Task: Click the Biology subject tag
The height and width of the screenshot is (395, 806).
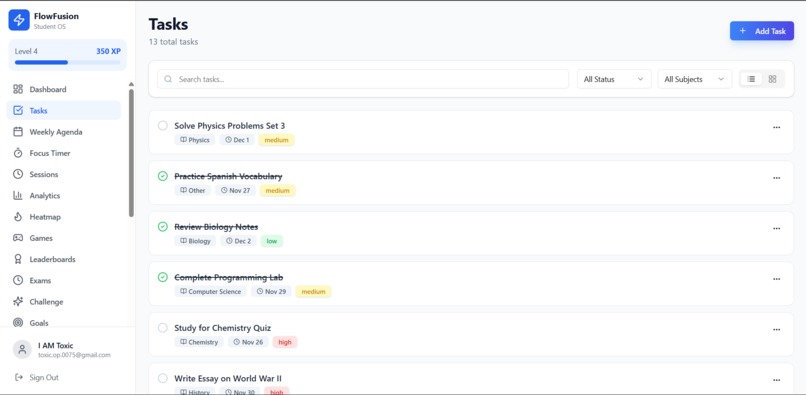Action: [195, 241]
